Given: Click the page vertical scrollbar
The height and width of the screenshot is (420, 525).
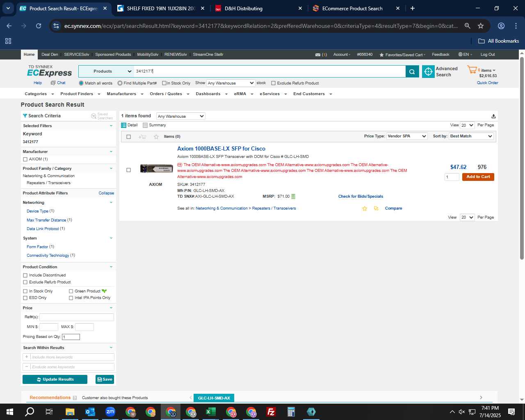Looking at the screenshot, I should (522, 158).
